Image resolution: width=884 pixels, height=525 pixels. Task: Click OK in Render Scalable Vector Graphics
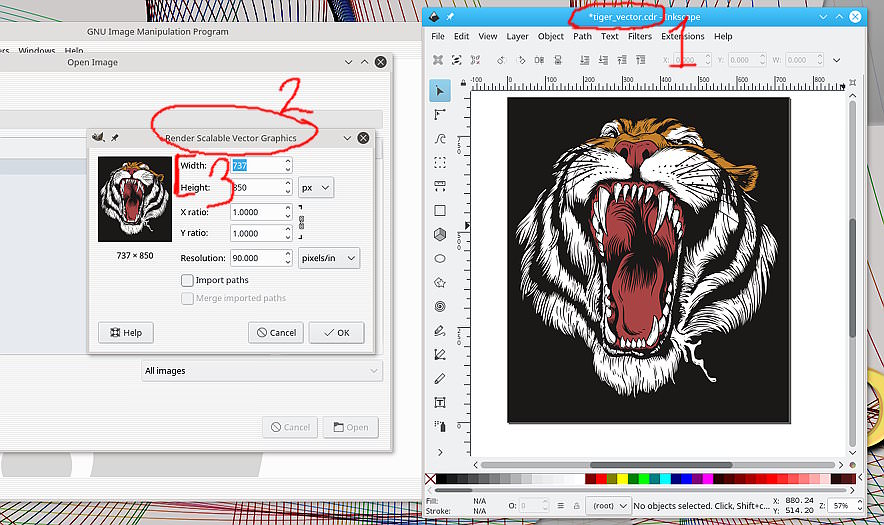337,333
